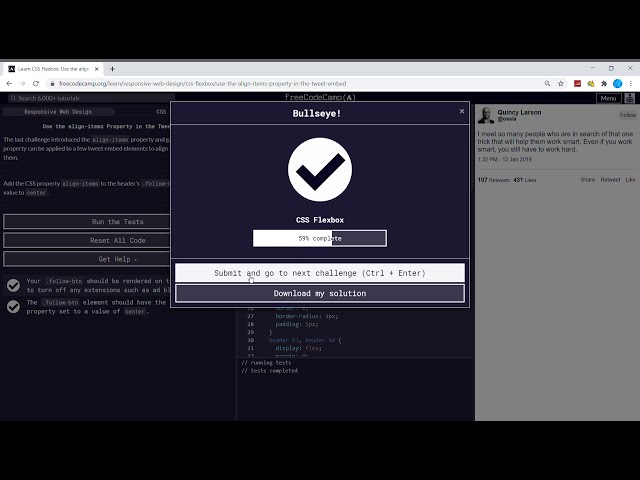Download my solution button
640x480 pixels.
click(320, 293)
